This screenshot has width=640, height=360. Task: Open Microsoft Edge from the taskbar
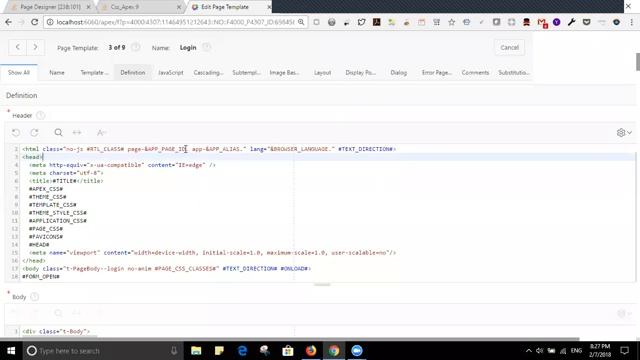[242, 351]
